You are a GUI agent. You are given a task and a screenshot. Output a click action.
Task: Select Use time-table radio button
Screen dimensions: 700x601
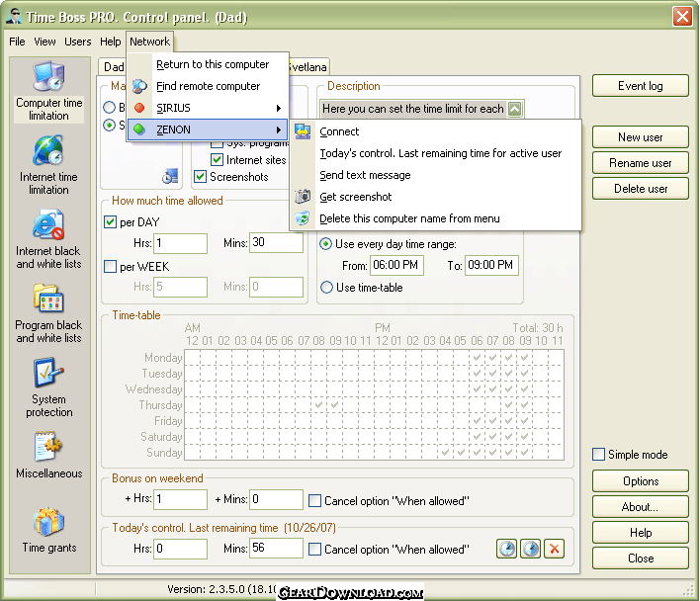pos(326,287)
